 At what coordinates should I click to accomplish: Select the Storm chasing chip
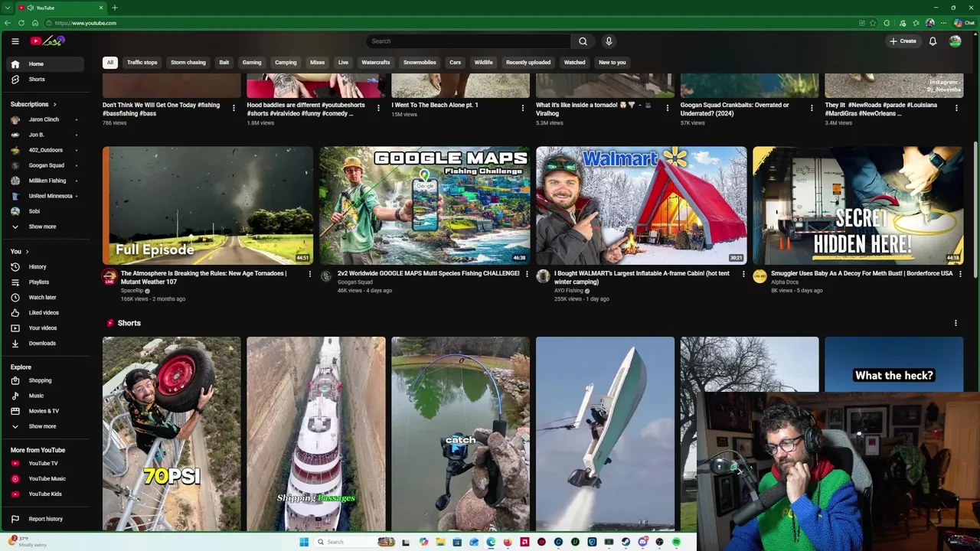tap(188, 63)
